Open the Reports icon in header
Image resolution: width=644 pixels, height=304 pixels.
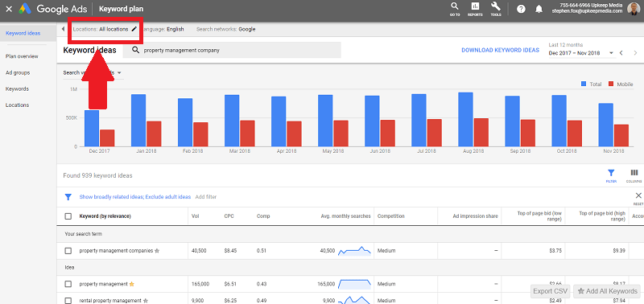coord(475,8)
